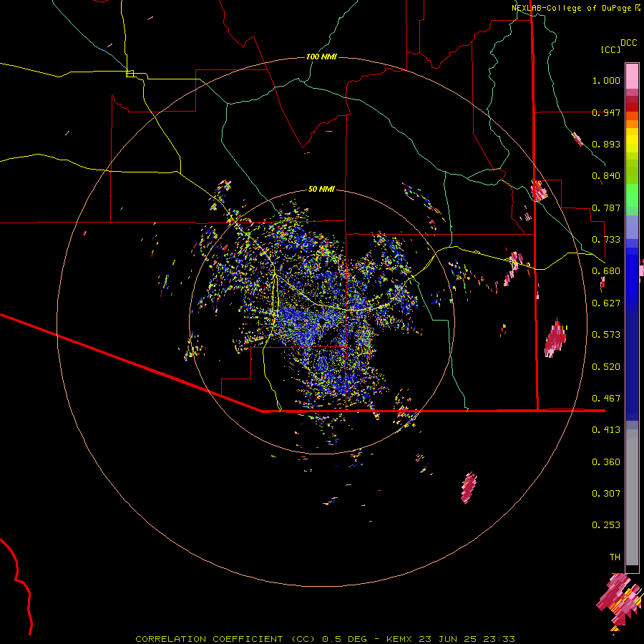The height and width of the screenshot is (644, 644).
Task: Select the 0.307 scale value
Action: click(606, 494)
